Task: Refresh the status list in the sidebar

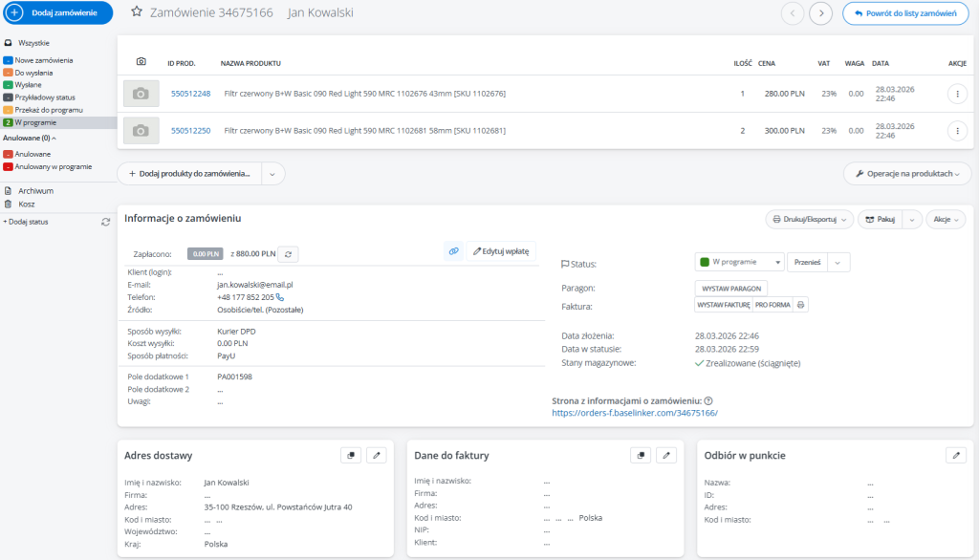Action: [x=106, y=222]
